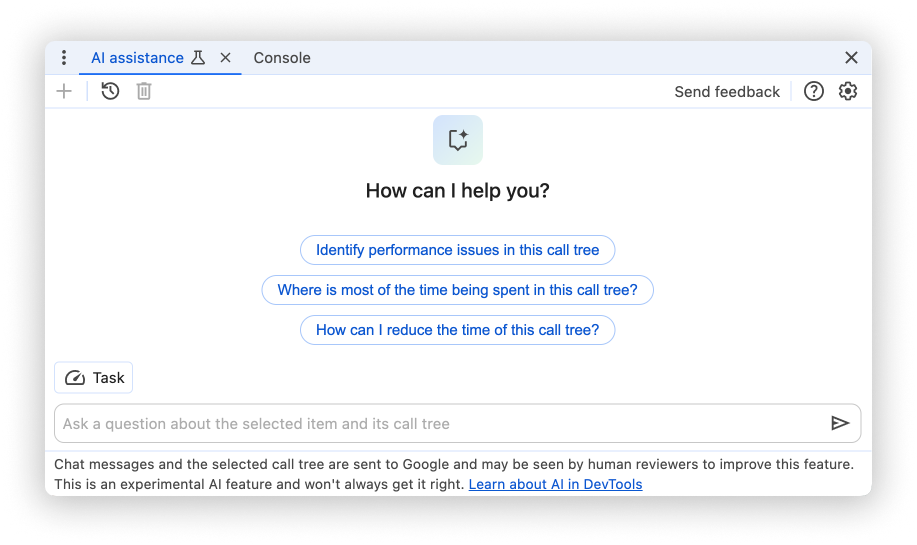Delete the chat with the trash icon

coord(144,92)
